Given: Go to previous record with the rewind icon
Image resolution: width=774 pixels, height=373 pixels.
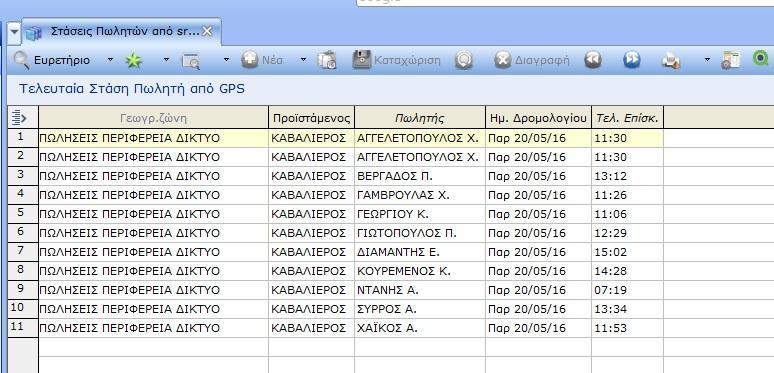Looking at the screenshot, I should (x=592, y=60).
